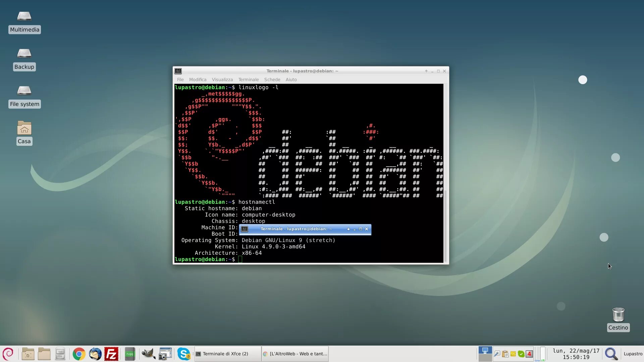Click the terminal vertical scrollbar
The image size is (644, 362).
click(446, 227)
